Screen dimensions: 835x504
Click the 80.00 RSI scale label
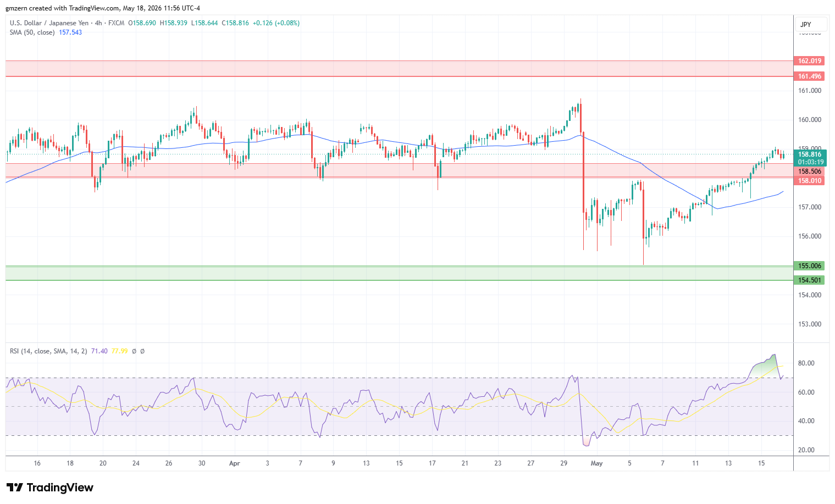point(806,363)
